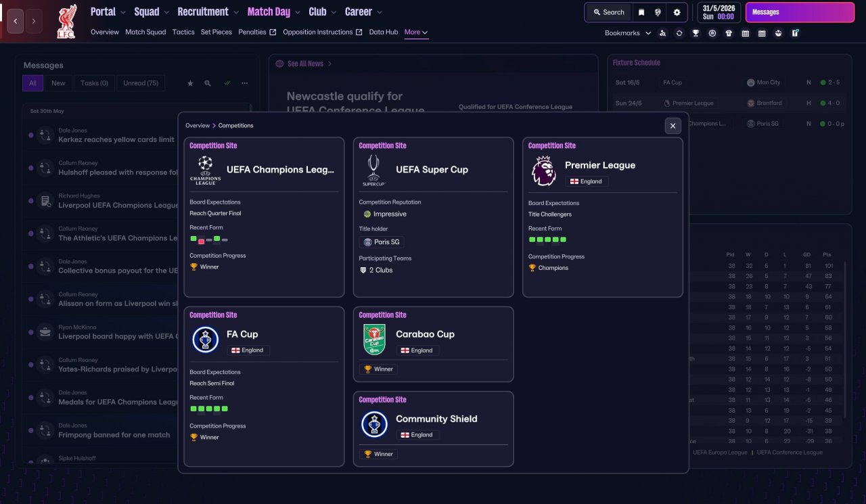The width and height of the screenshot is (866, 504).
Task: Open the More submenu dropdown
Action: point(416,32)
